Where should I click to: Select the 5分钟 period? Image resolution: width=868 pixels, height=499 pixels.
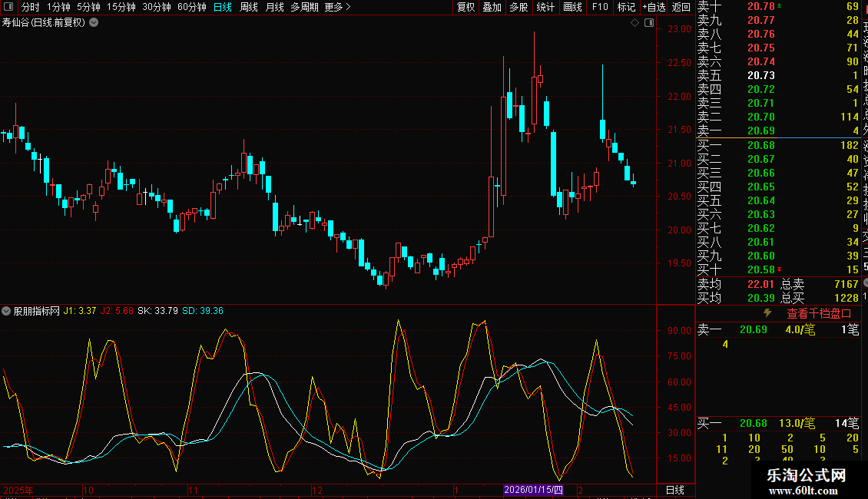coord(88,7)
